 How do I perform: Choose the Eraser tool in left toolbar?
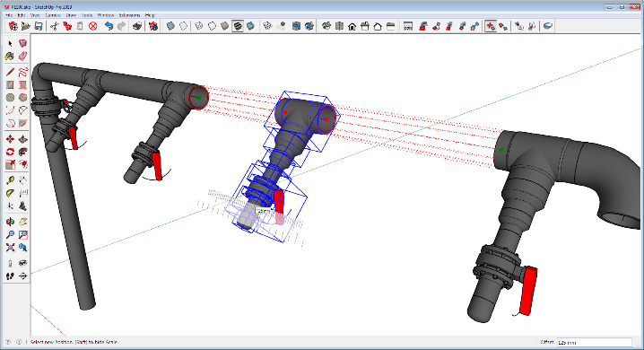coord(22,57)
